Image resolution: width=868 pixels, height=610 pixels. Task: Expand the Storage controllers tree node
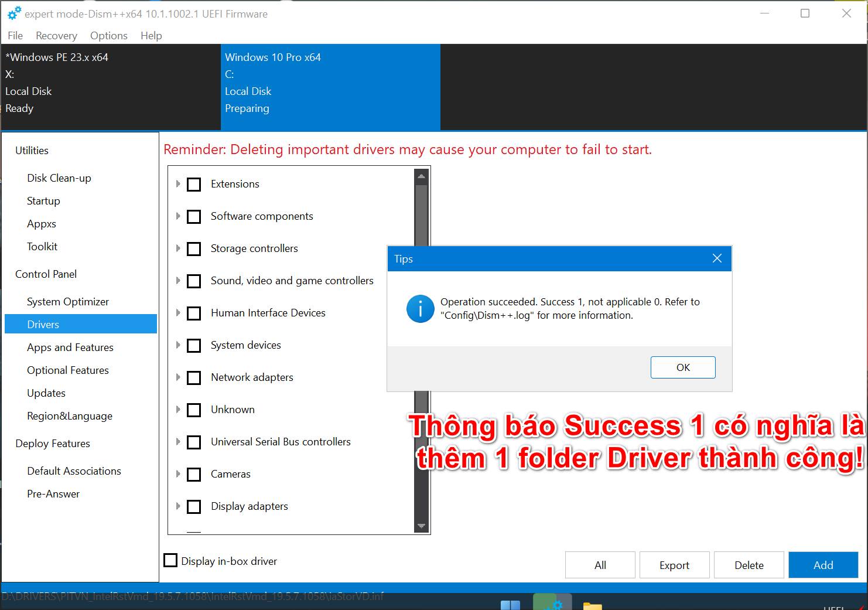178,248
